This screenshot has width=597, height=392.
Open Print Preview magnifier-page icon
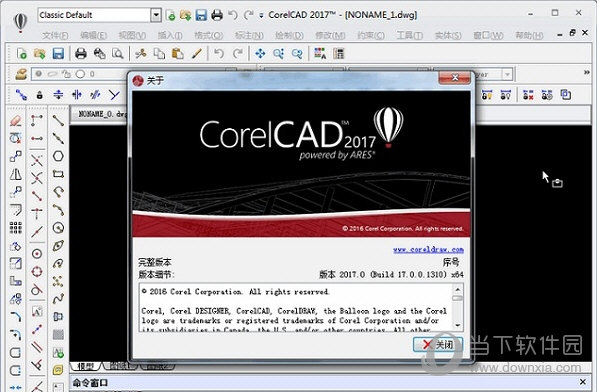tap(118, 54)
